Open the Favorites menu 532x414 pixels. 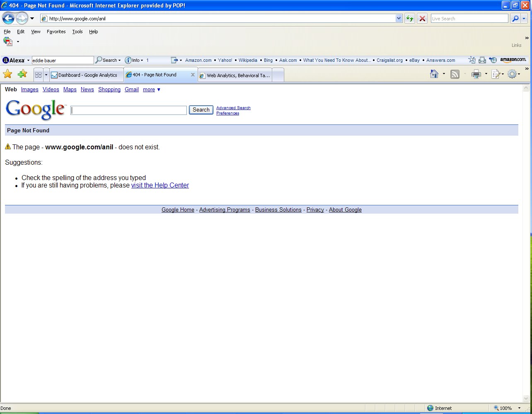click(56, 32)
